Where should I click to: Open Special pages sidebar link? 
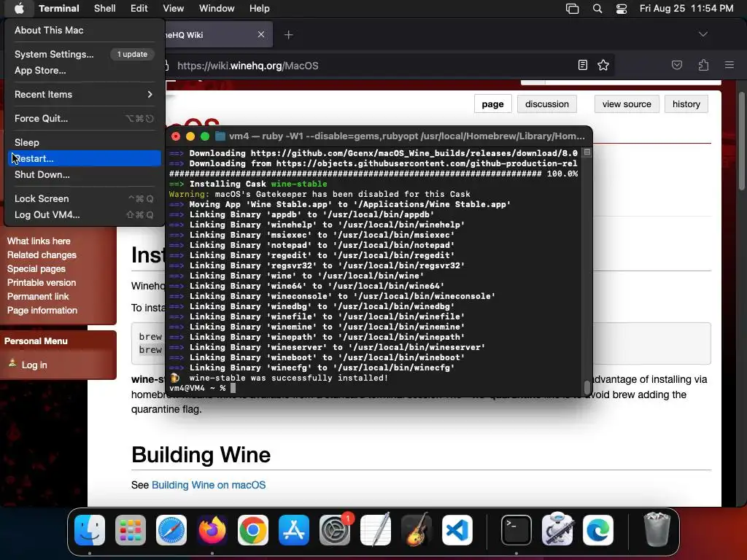[x=36, y=268]
